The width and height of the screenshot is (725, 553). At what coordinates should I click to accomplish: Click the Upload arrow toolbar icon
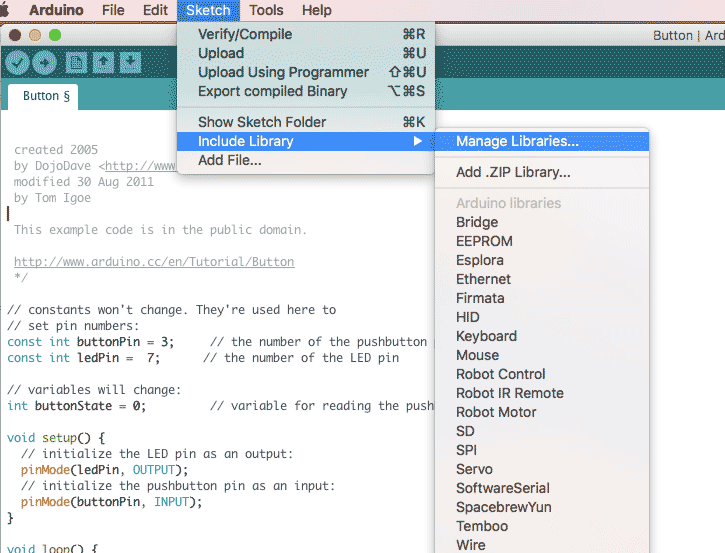pyautogui.click(x=44, y=62)
